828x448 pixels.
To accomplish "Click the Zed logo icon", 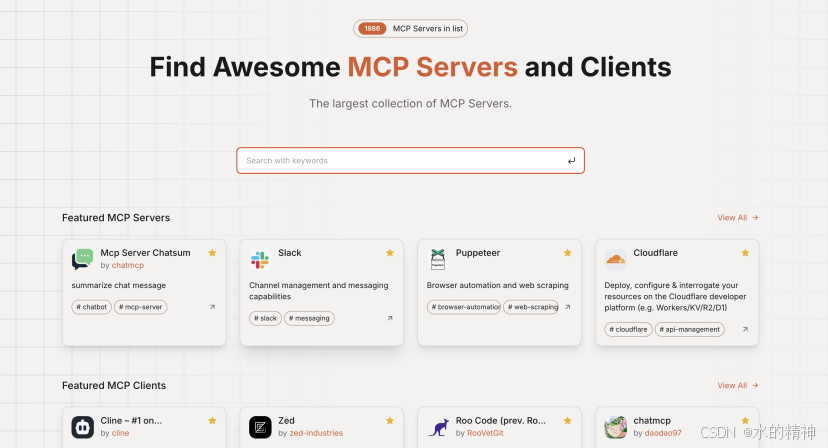I will (x=260, y=427).
